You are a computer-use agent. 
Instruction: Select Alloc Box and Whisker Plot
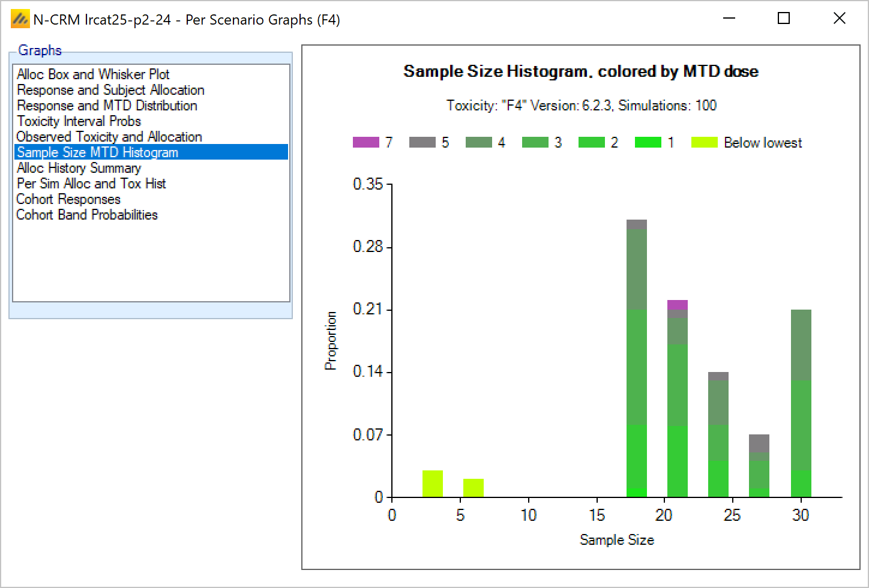[x=93, y=74]
